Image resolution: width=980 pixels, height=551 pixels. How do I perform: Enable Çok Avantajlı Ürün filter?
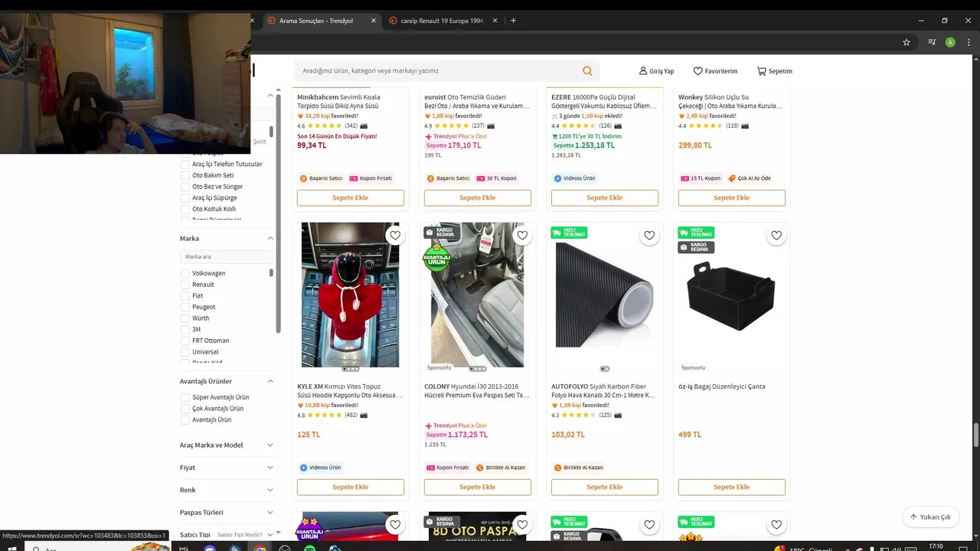click(185, 409)
